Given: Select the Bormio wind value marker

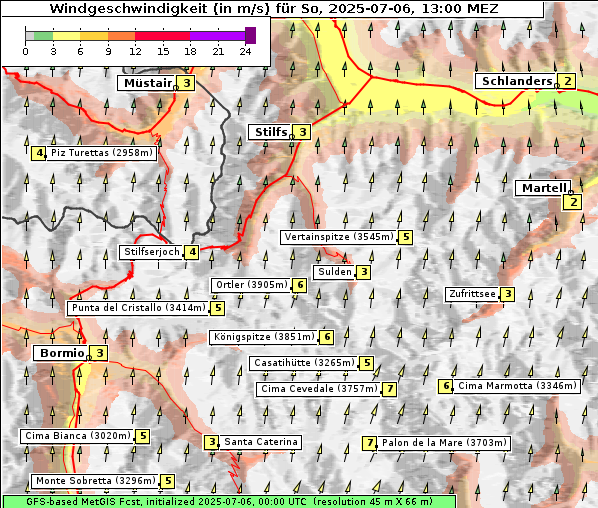Looking at the screenshot, I should pyautogui.click(x=100, y=353).
